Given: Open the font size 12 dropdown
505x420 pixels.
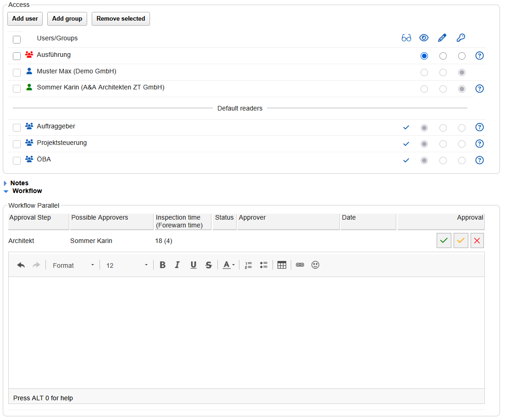Looking at the screenshot, I should pyautogui.click(x=127, y=265).
